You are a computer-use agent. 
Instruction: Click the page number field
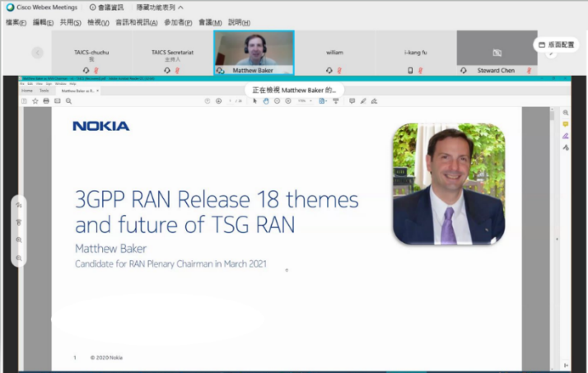[x=231, y=100]
